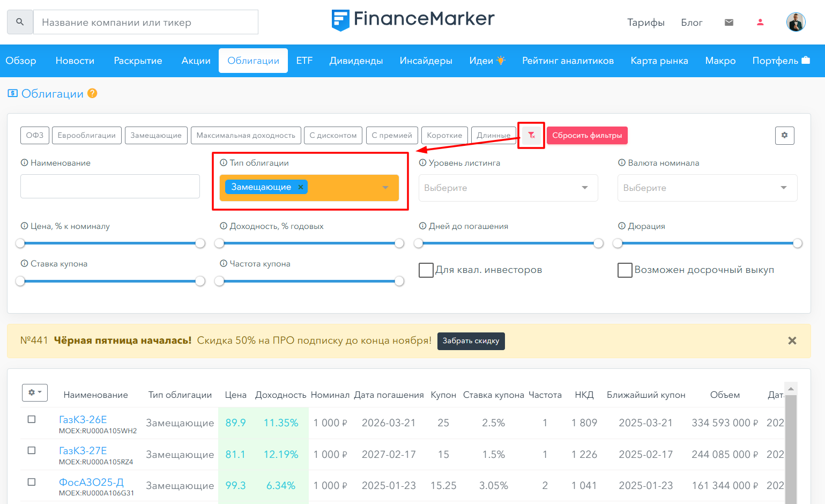Open the Инсайдеры tab
Image resolution: width=825 pixels, height=504 pixels.
click(426, 61)
